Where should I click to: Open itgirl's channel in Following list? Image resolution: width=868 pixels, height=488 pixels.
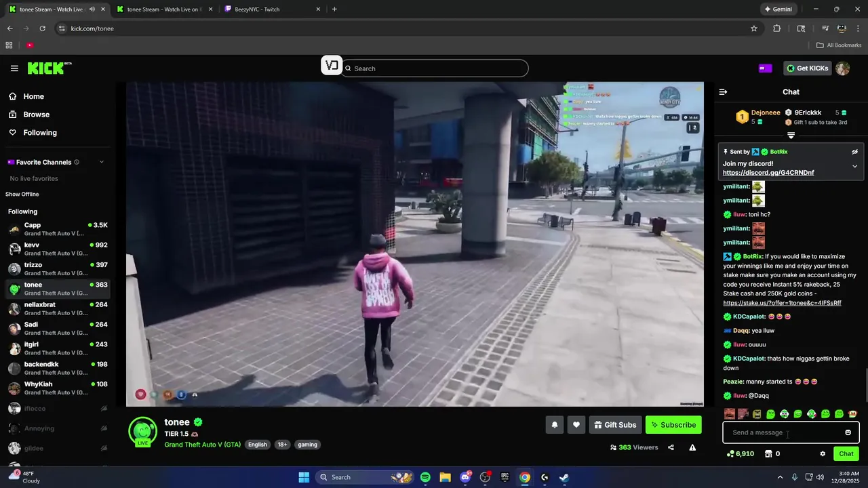[x=58, y=348]
